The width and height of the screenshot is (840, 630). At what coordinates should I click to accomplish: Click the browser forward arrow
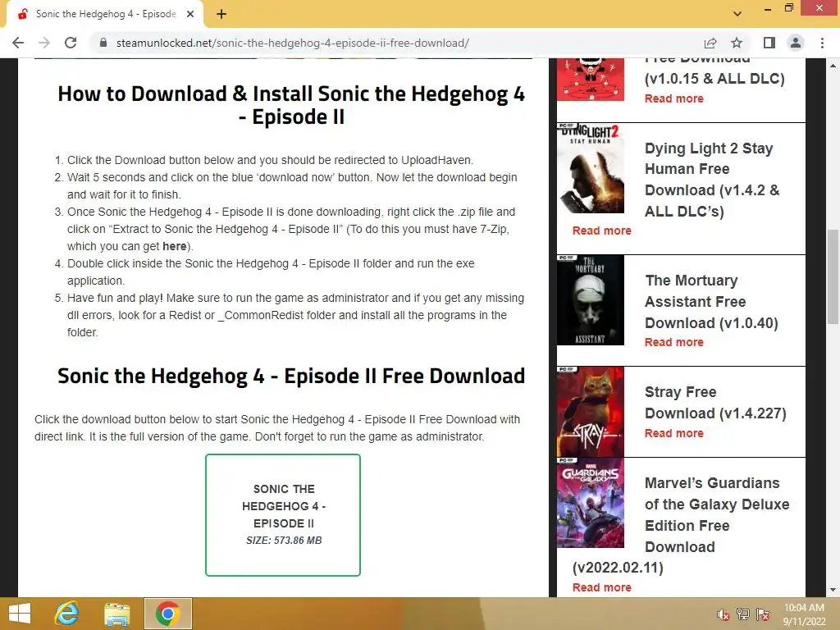44,43
